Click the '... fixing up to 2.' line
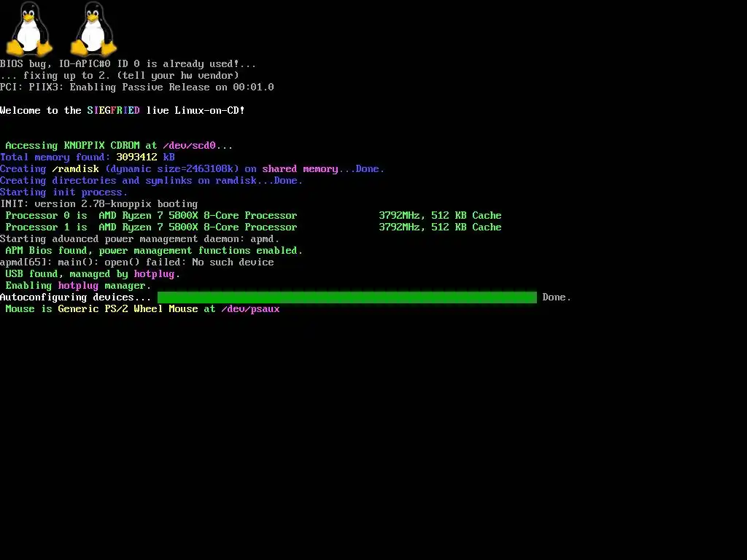This screenshot has width=747, height=560. 120,75
